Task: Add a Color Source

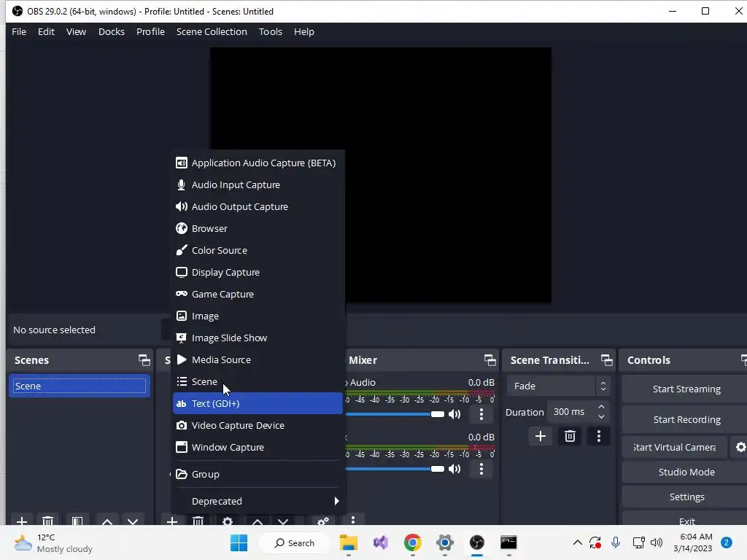Action: 258,251
